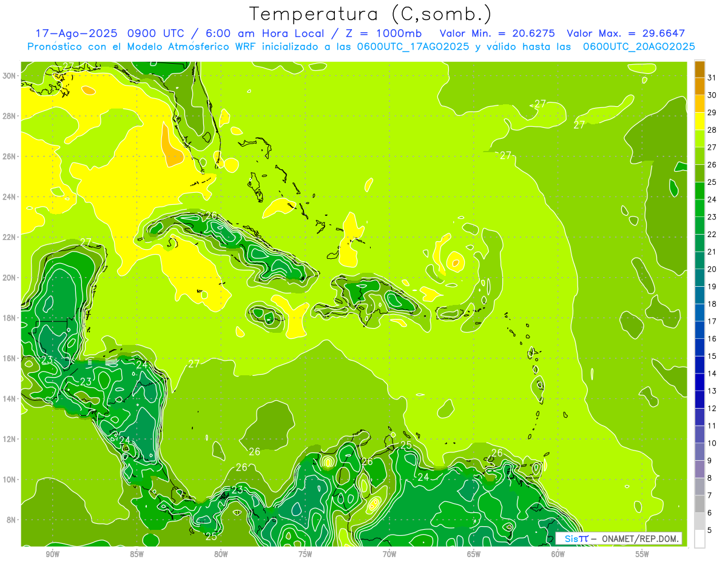Viewport: 728px width, 562px height.
Task: Click the 'Temperatura (C,somb.)' chart title
Action: 371,14
